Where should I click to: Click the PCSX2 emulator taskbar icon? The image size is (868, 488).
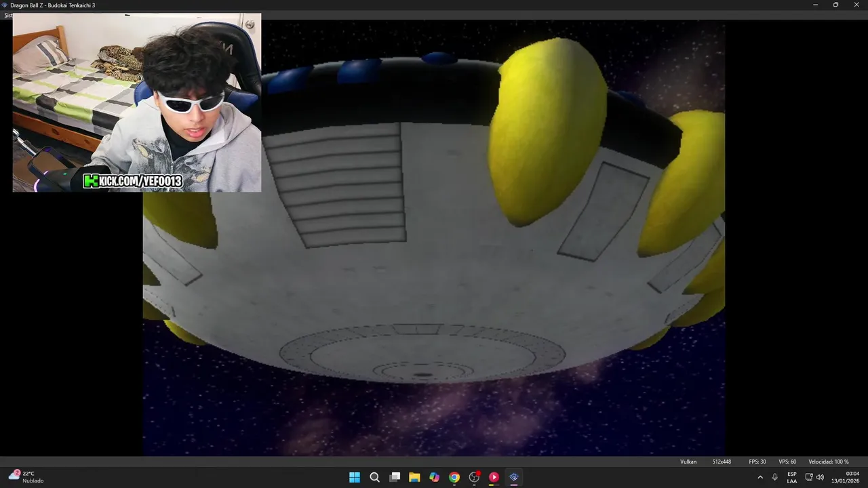(x=514, y=477)
